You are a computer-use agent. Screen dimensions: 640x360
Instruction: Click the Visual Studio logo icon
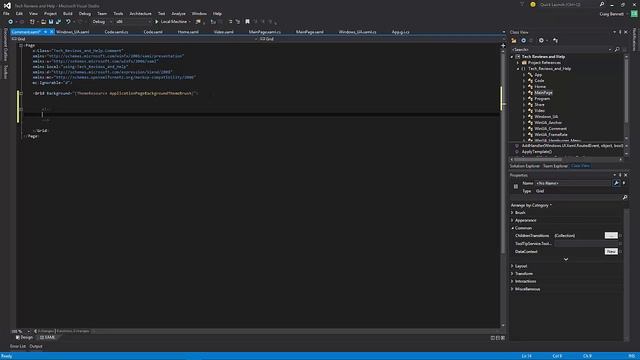pos(7,5)
